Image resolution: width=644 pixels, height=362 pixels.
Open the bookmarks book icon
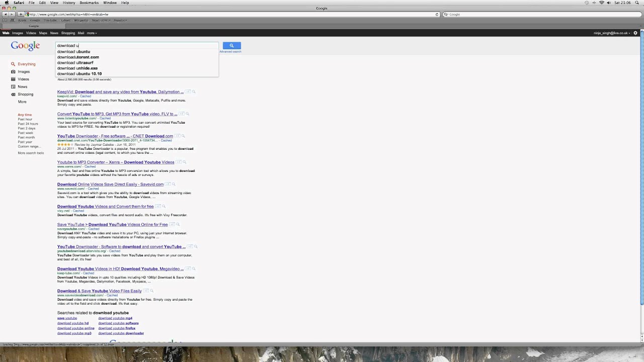5,20
